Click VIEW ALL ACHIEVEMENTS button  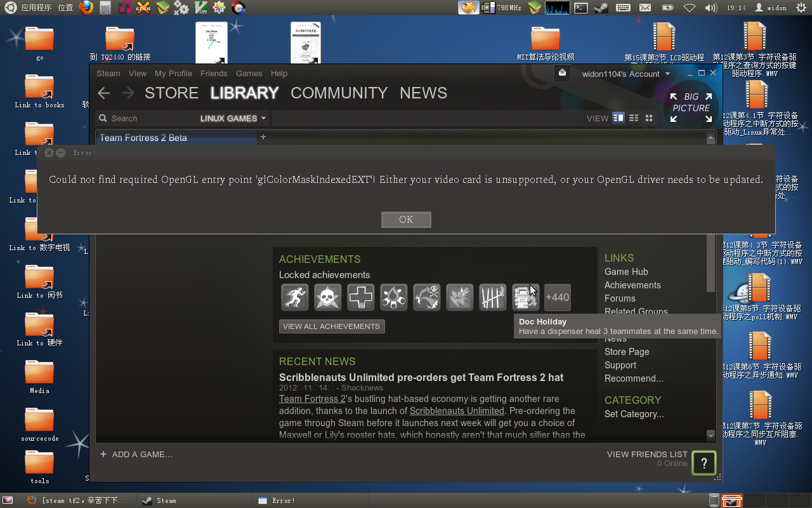[332, 326]
